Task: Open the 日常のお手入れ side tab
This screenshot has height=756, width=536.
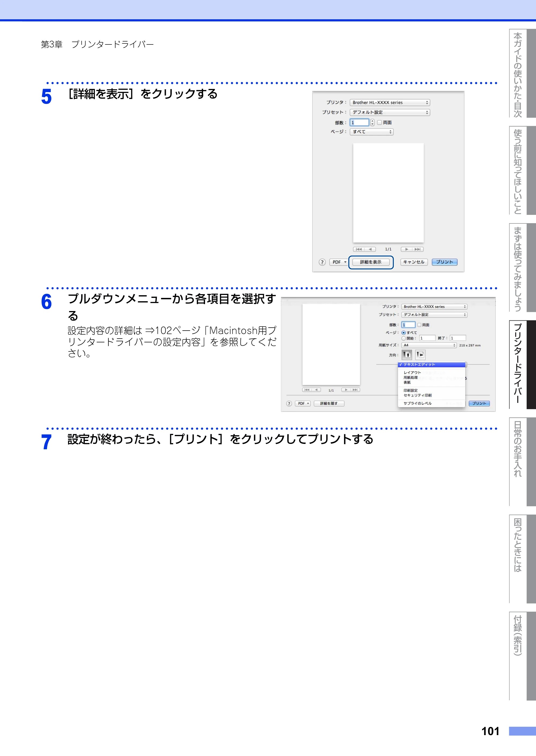Action: [522, 462]
